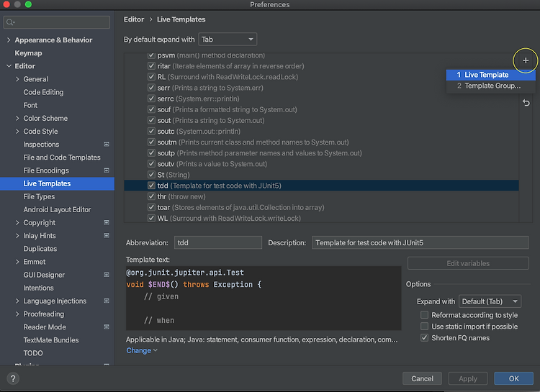
Task: Expand the Appearance & Behavior section
Action: coord(9,40)
